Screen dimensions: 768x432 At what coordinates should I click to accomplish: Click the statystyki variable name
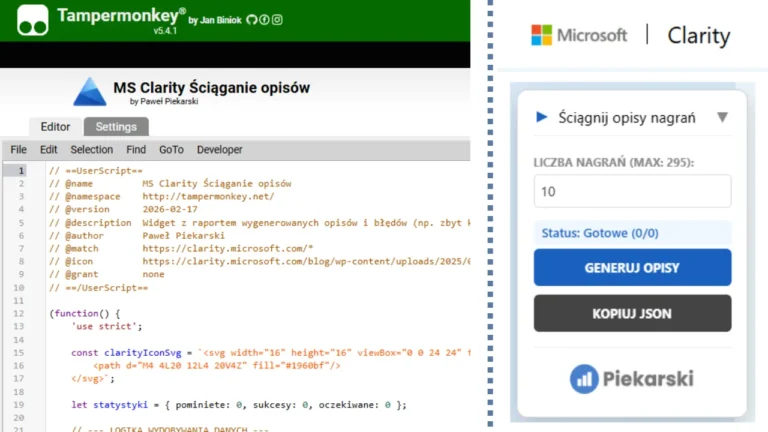120,405
